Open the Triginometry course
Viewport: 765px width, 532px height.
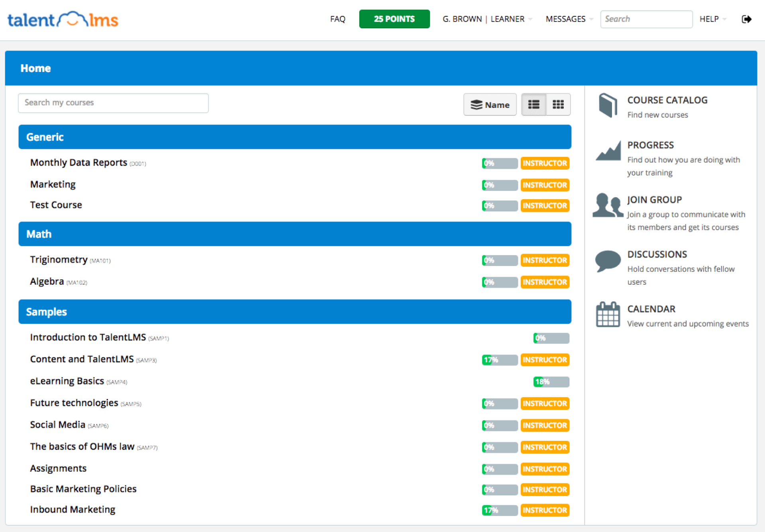[x=59, y=260]
